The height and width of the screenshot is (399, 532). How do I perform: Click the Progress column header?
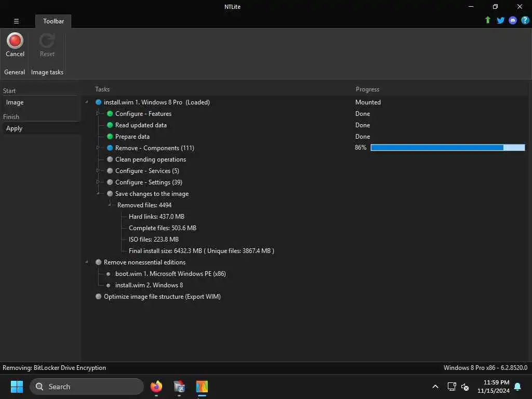[x=367, y=89]
